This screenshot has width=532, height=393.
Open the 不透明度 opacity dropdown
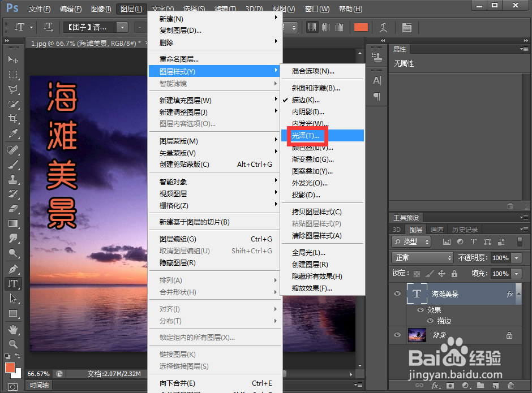point(516,258)
